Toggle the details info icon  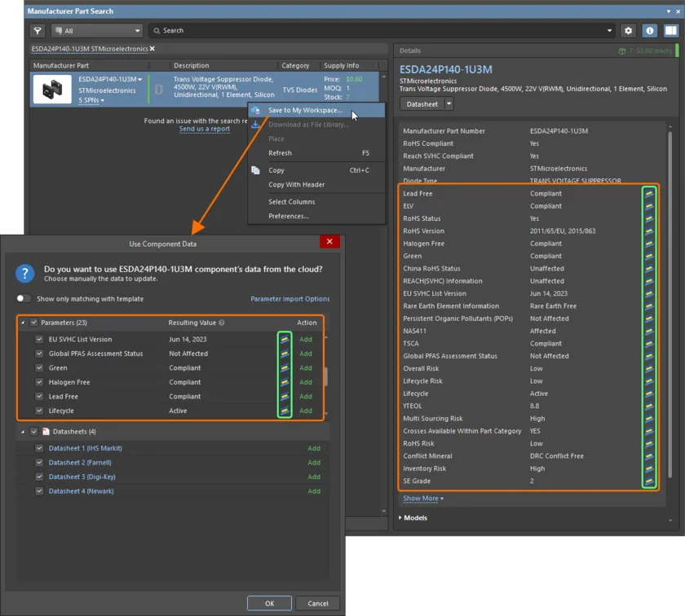click(650, 31)
